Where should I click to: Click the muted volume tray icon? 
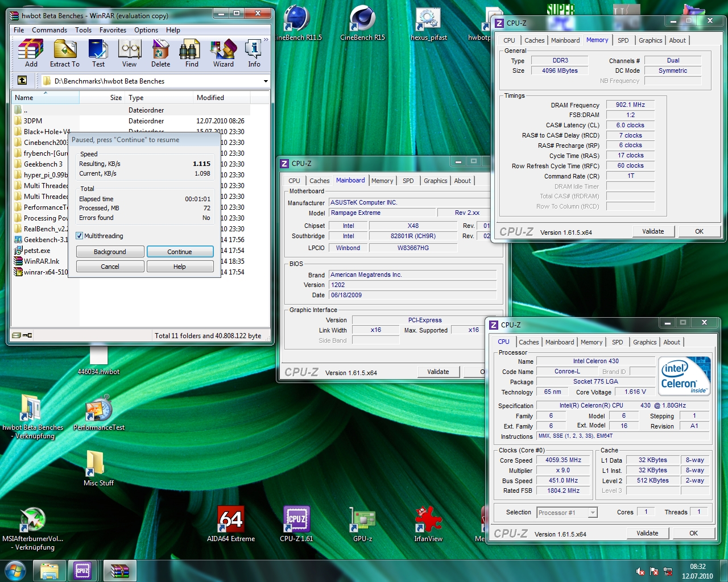click(640, 571)
